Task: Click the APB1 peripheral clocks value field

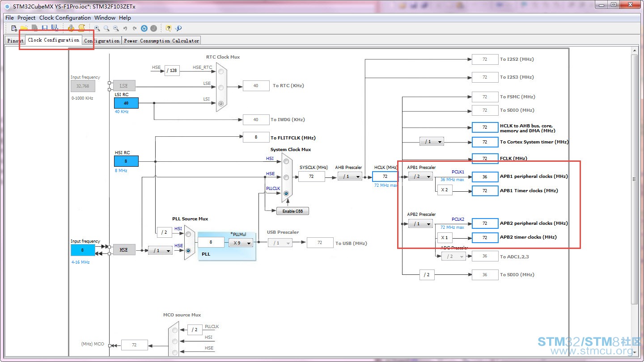Action: click(x=485, y=177)
